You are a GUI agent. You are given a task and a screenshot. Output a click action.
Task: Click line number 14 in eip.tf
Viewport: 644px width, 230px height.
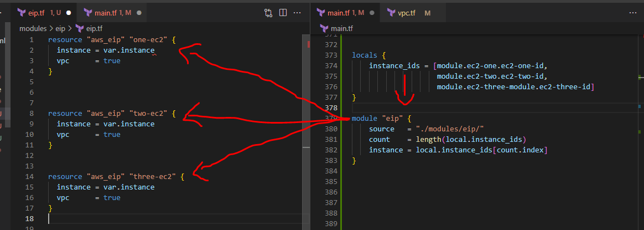(29, 176)
